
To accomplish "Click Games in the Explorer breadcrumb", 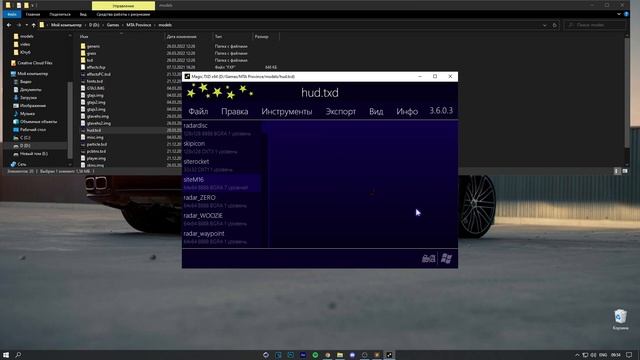I will tap(113, 25).
